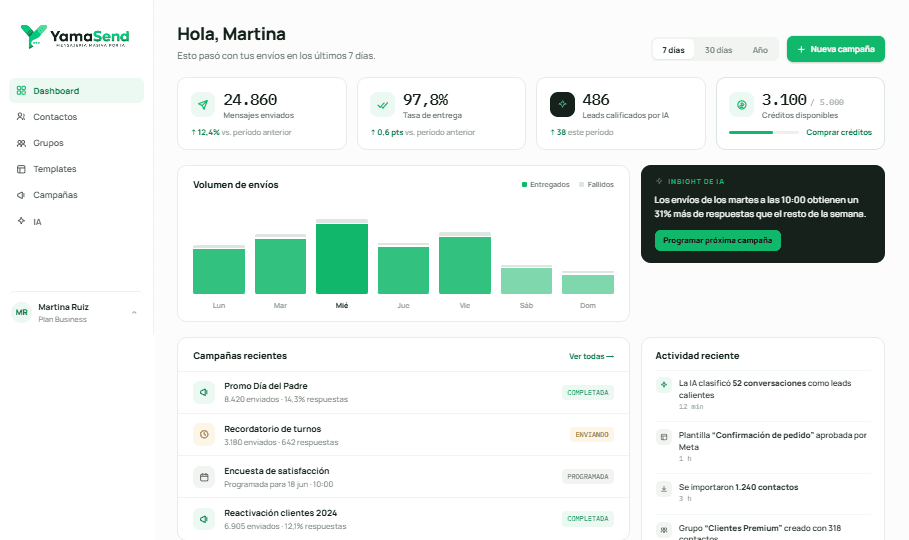
Task: Open the Grupos section
Action: click(77, 143)
